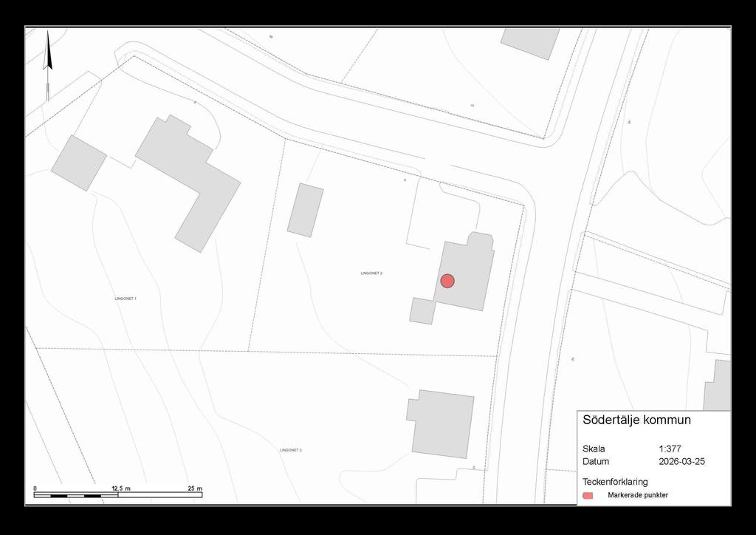756x535 pixels.
Task: Click the LINGONET 2 parcel label
Action: click(371, 273)
